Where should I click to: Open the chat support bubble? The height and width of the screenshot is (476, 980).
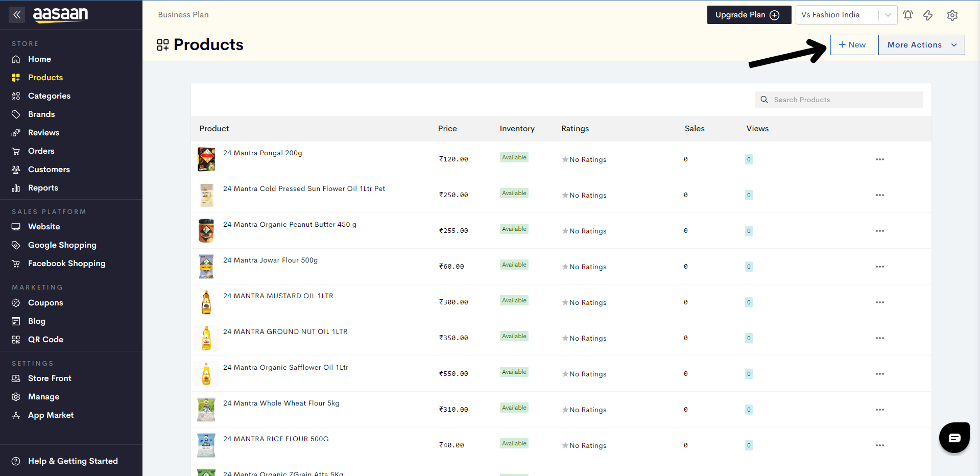(x=954, y=438)
